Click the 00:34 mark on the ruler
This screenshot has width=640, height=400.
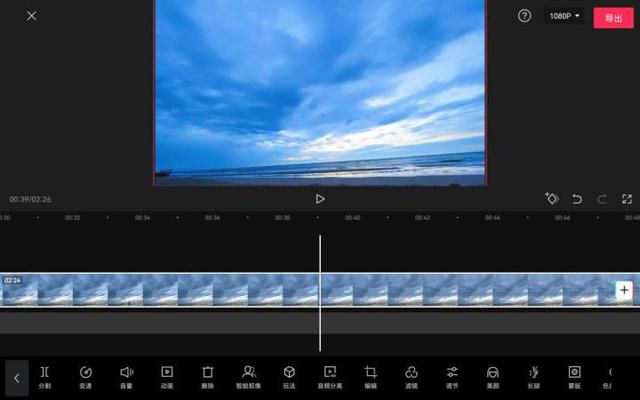coord(142,218)
